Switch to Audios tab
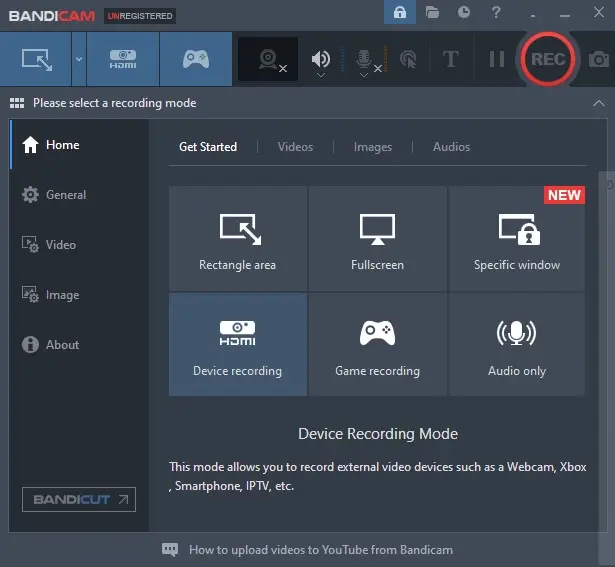This screenshot has width=615, height=567. tap(451, 147)
